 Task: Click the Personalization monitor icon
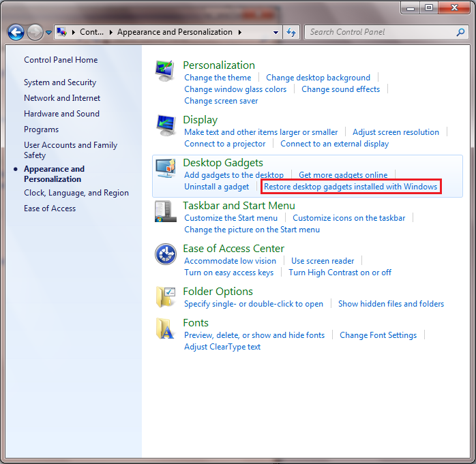click(165, 70)
